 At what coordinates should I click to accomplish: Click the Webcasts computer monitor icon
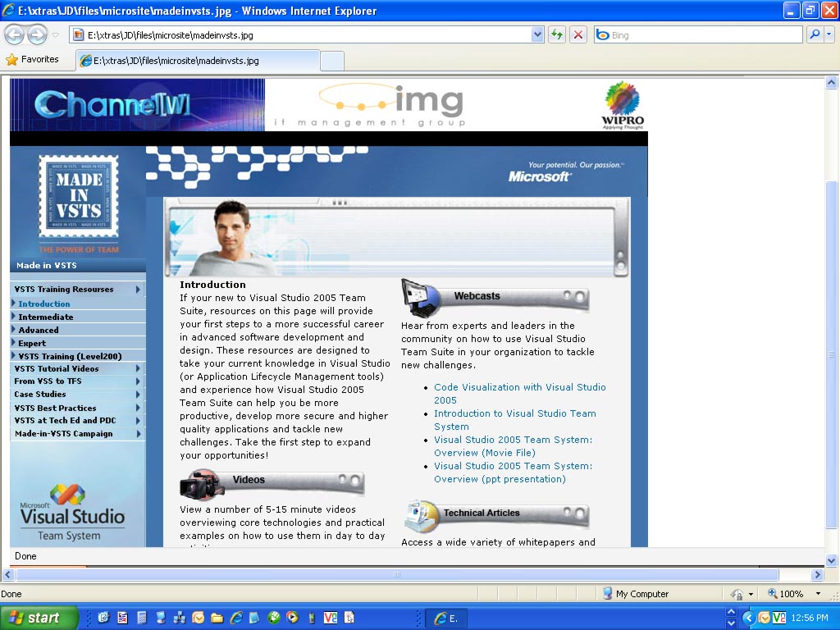coord(420,298)
